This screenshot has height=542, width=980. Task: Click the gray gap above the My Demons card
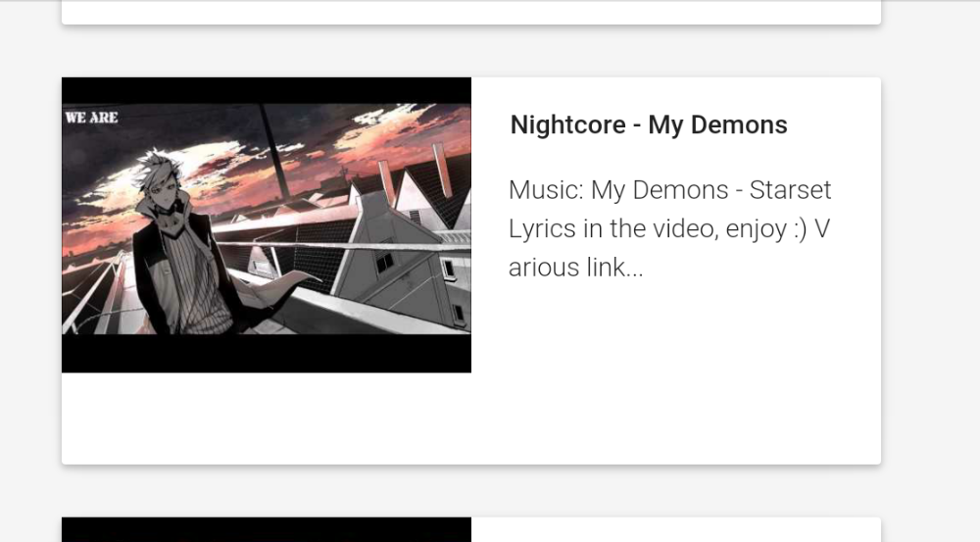pos(471,51)
